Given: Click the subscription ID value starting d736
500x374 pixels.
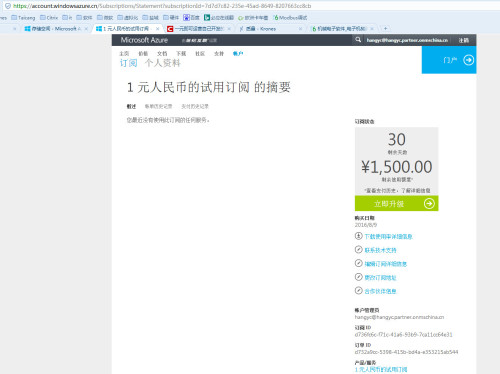Looking at the screenshot, I should [404, 335].
